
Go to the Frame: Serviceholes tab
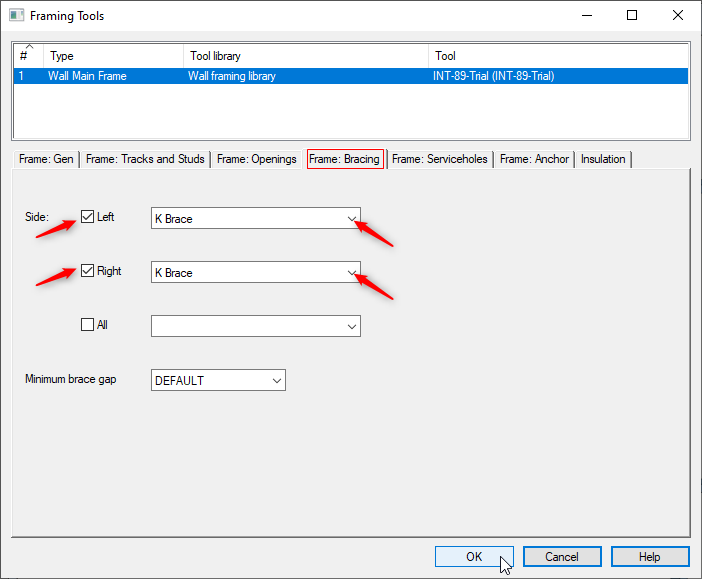[440, 159]
